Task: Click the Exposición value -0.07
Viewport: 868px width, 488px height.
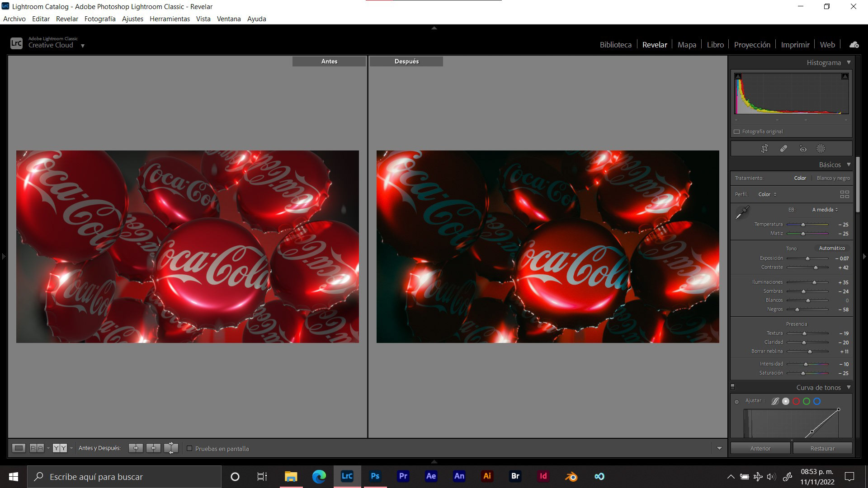Action: coord(842,258)
